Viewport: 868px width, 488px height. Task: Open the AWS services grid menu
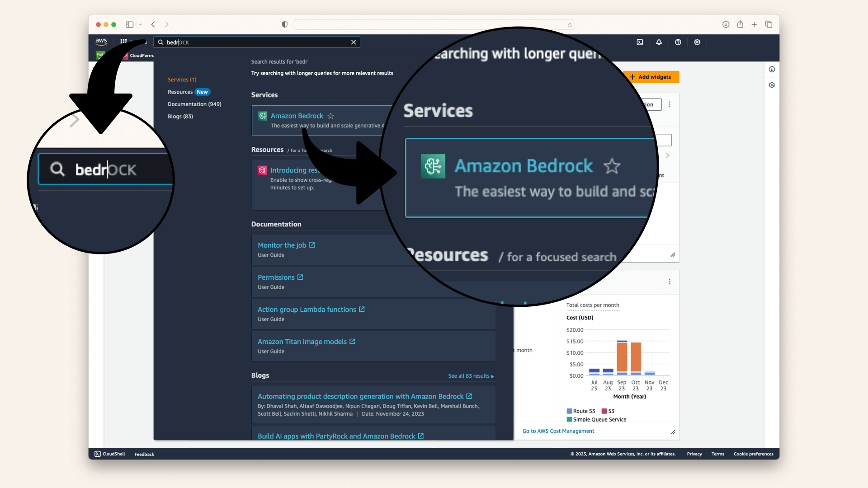[x=123, y=42]
